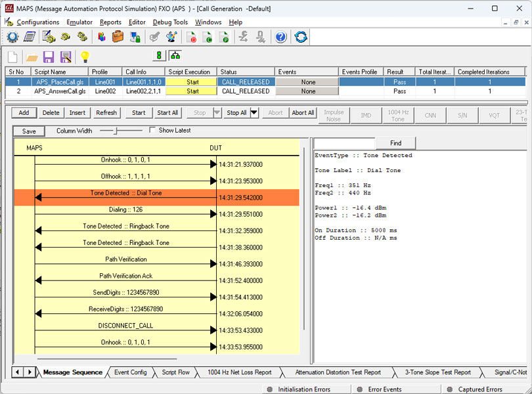
Task: Click the document icon with green C
Action: (x=208, y=37)
